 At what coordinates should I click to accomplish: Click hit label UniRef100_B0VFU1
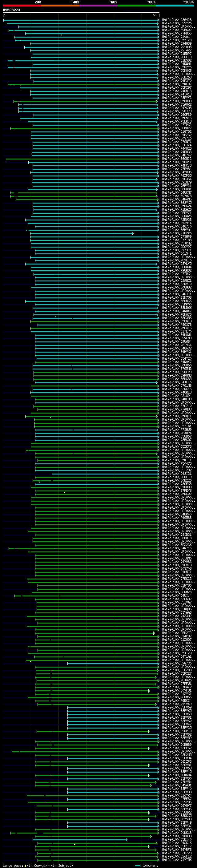177,691
